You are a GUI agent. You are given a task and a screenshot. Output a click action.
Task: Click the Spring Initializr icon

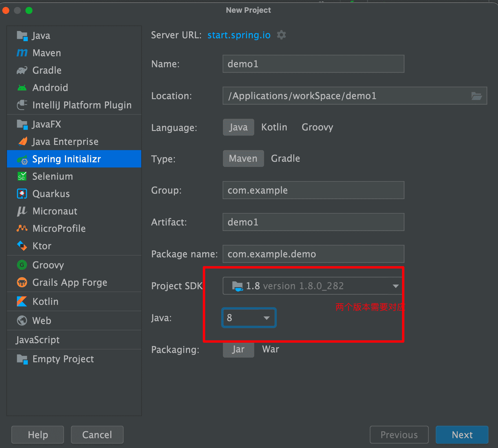click(22, 159)
